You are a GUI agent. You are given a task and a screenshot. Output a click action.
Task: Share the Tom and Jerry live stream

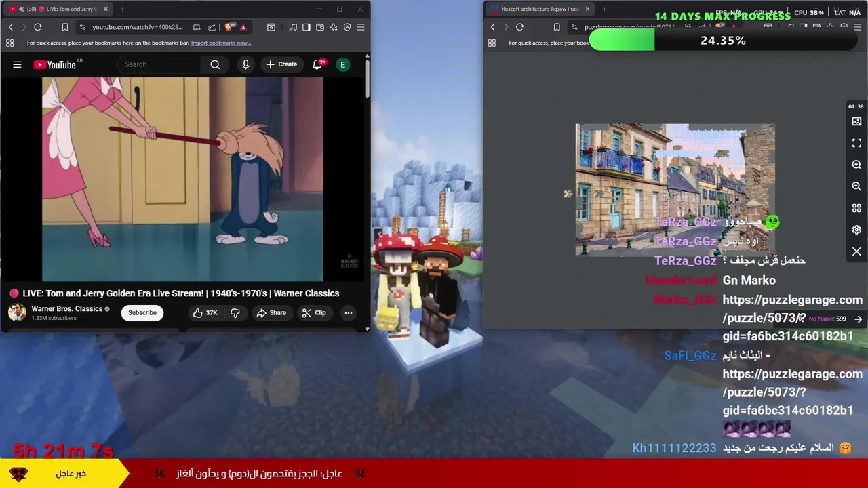coord(271,312)
